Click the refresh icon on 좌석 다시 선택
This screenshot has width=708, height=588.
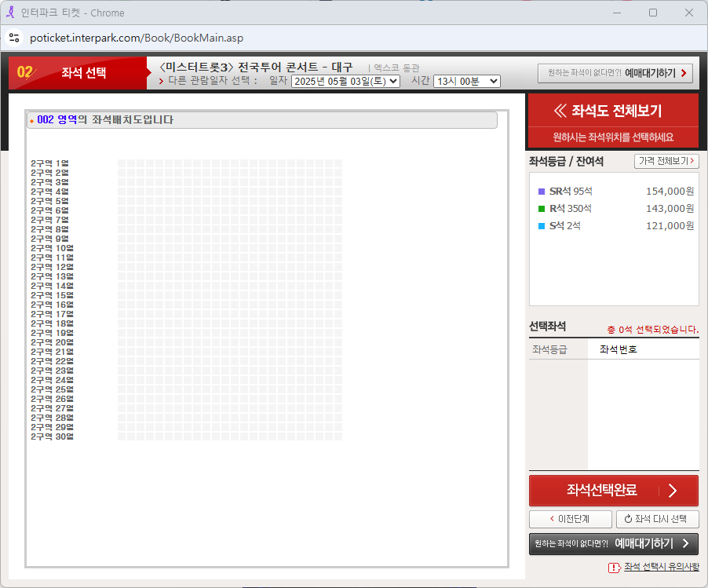(628, 519)
